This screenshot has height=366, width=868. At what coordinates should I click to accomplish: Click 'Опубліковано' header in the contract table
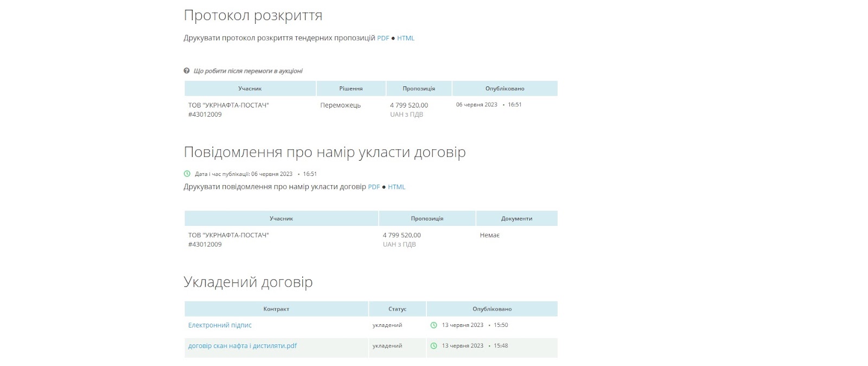click(492, 309)
